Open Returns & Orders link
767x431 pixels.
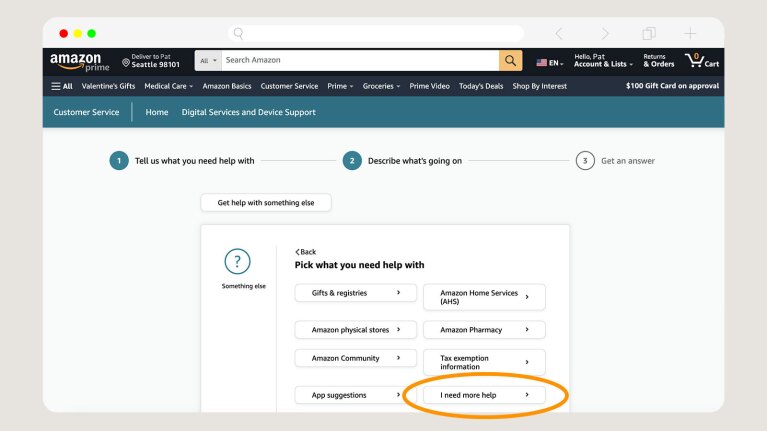point(658,61)
